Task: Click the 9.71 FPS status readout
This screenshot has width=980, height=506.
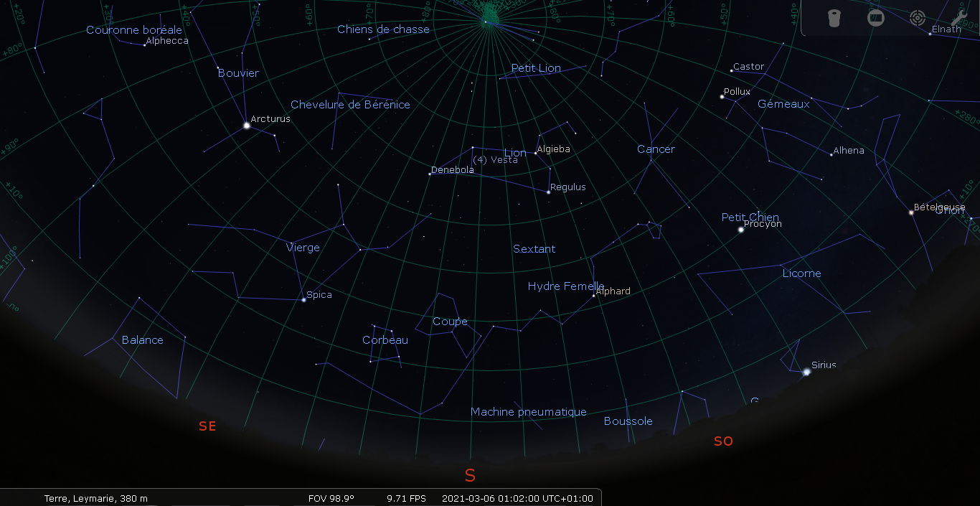Action: click(x=406, y=498)
